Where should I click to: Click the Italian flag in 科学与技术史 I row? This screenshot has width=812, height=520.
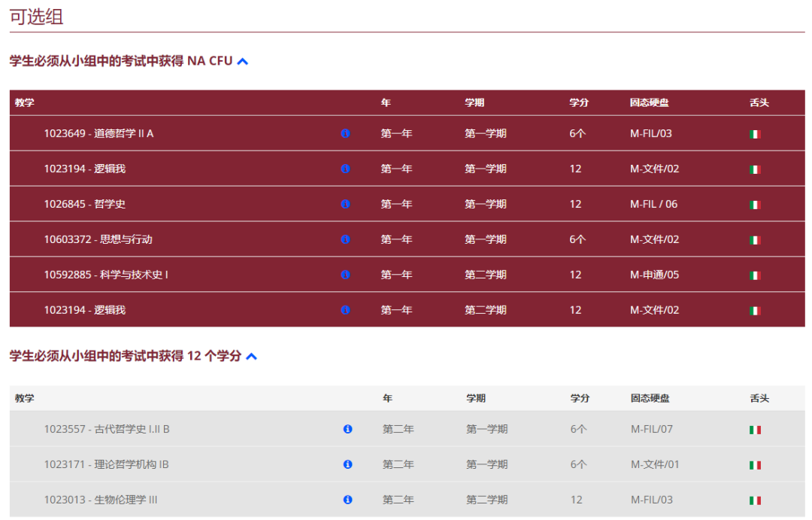pos(755,275)
